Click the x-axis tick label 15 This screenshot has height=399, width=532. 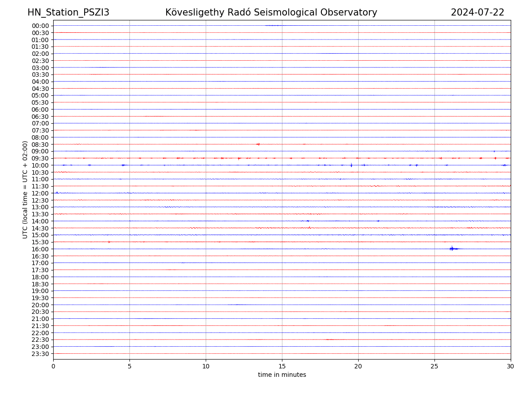pyautogui.click(x=282, y=366)
